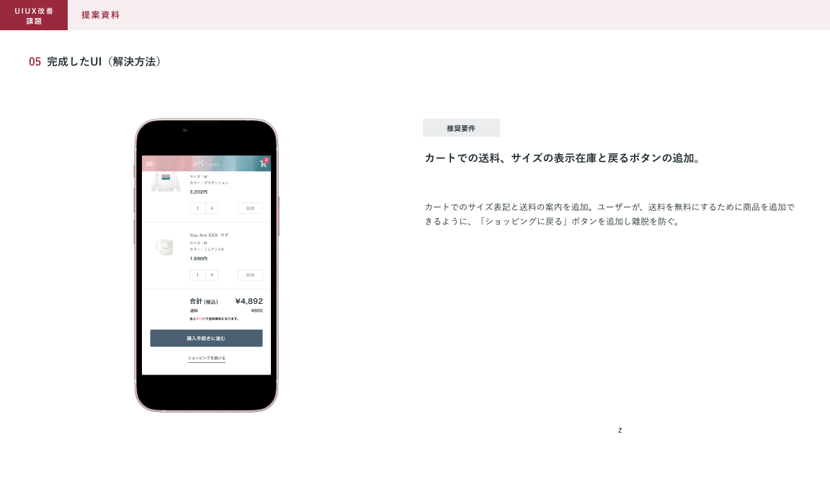
Task: Click the mug quantity field
Action: pos(197,275)
